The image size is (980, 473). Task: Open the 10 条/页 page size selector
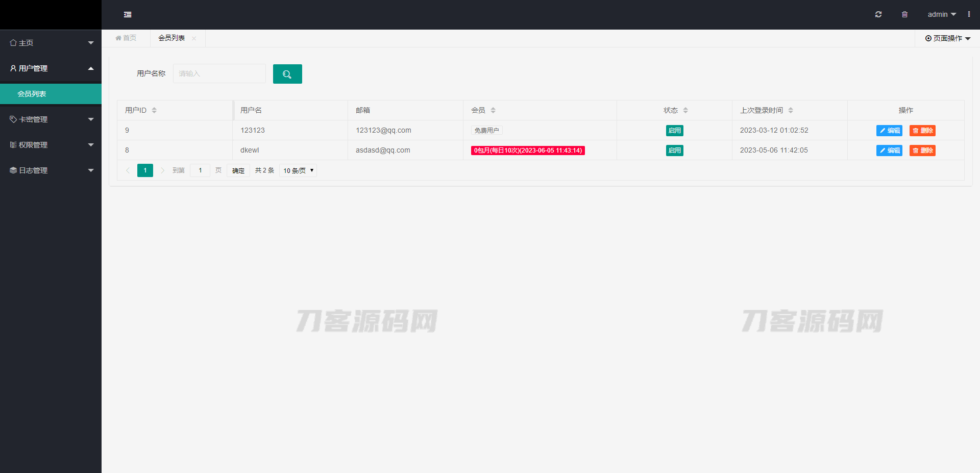click(298, 170)
